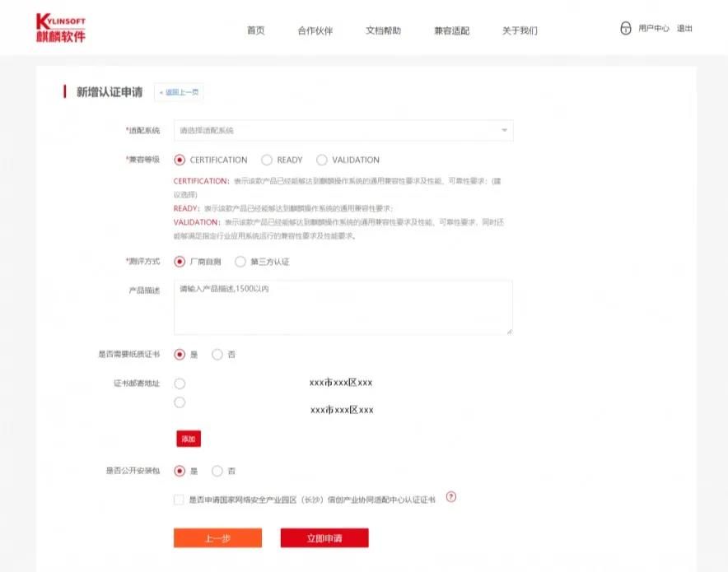Viewport: 728px width, 572px height.
Task: Expand the 适配系统 dropdown arrow
Action: point(503,131)
